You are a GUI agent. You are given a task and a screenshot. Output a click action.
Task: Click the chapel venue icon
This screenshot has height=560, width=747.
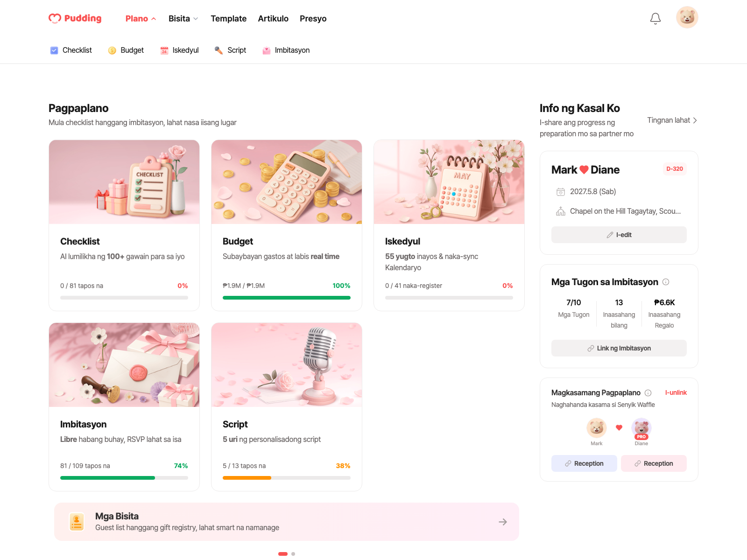[561, 211]
